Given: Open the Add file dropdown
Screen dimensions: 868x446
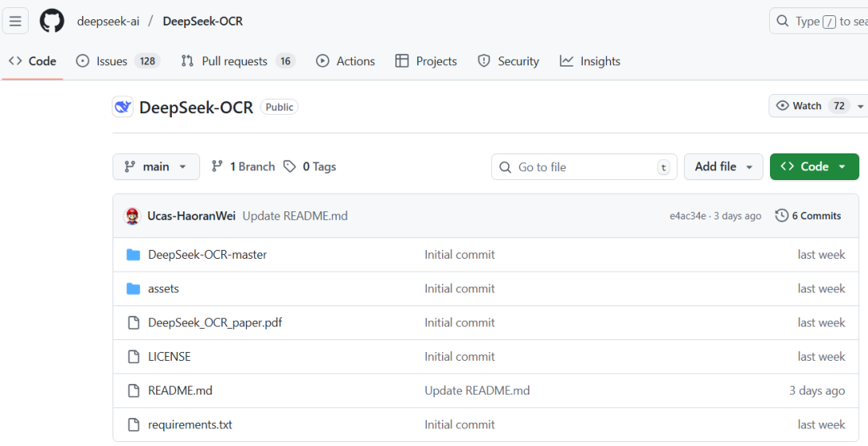Looking at the screenshot, I should pos(723,167).
